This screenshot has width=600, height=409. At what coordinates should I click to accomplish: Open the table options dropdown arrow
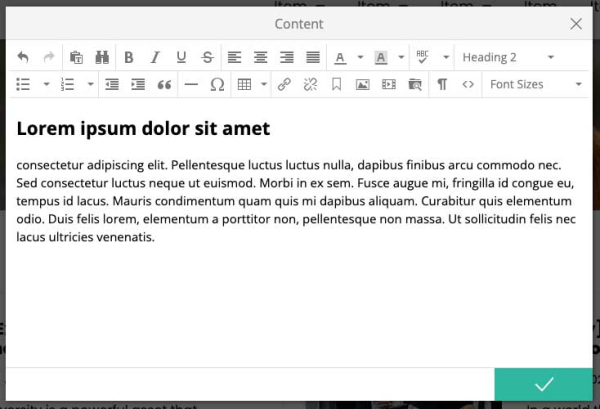click(x=264, y=84)
